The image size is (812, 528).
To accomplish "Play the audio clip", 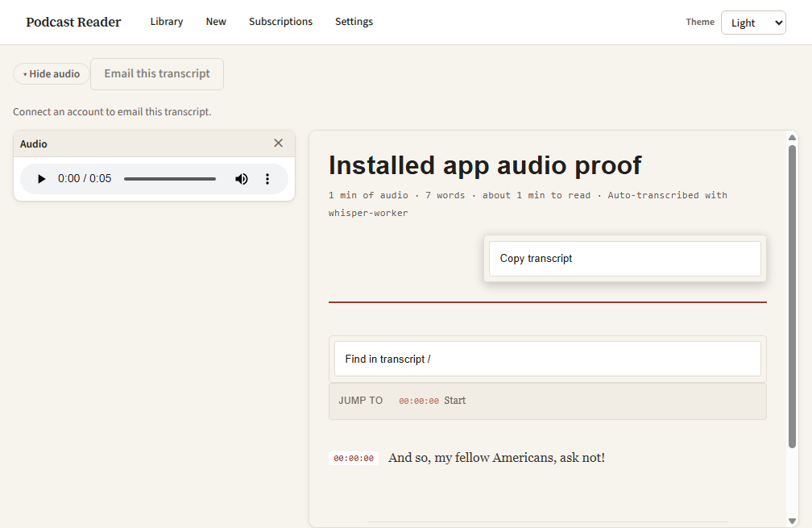I will click(x=41, y=179).
